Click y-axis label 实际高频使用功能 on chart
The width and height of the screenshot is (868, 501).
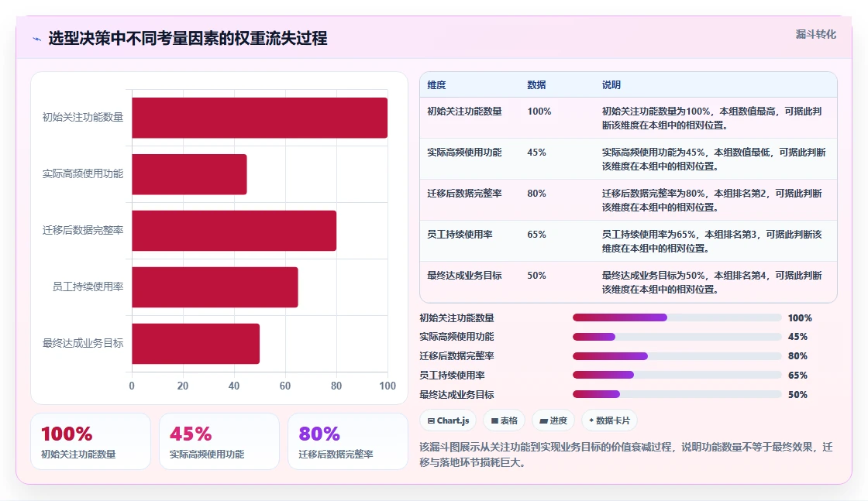click(83, 173)
